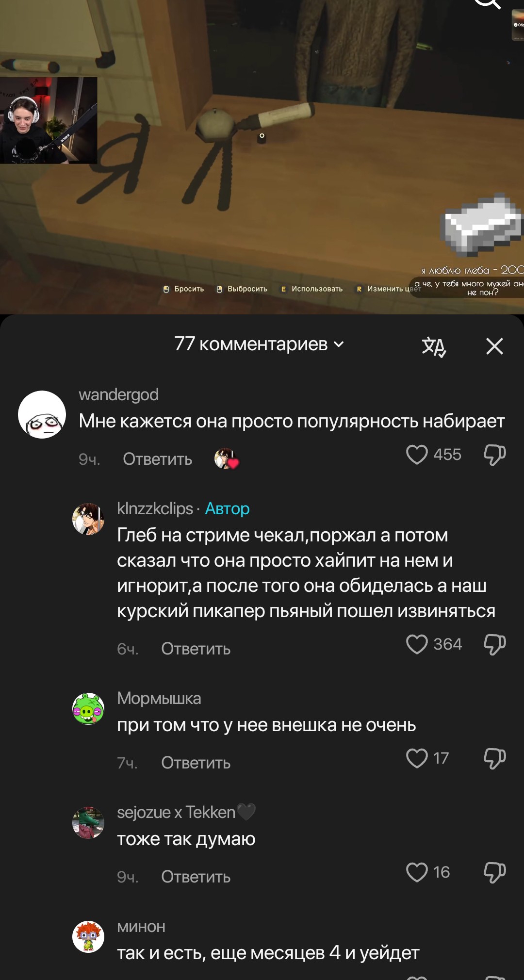Reply to wandergod's comment
Viewport: 524px width, 980px height.
pyautogui.click(x=158, y=459)
